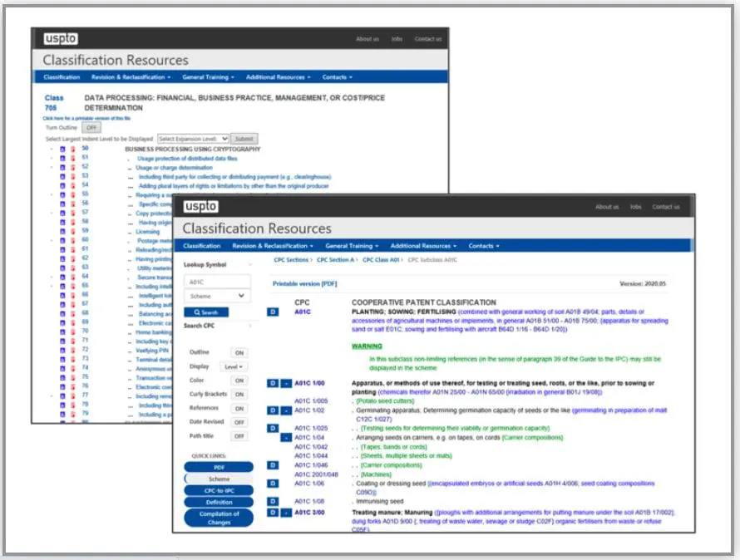Viewport: 740px width, 560px height.
Task: Toggle the Outline ON switch in CPC sidebar
Action: [239, 353]
